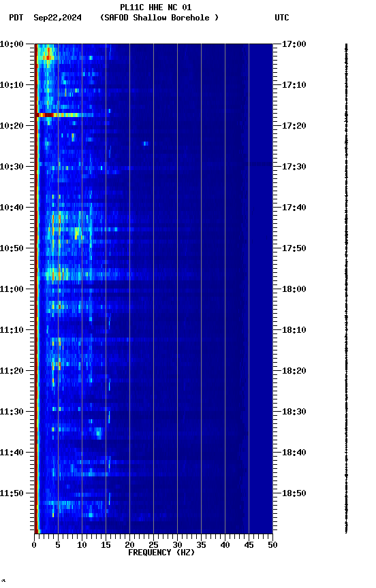376x588 pixels.
Task: Click the date Sep22,2024
Action: coord(57,18)
